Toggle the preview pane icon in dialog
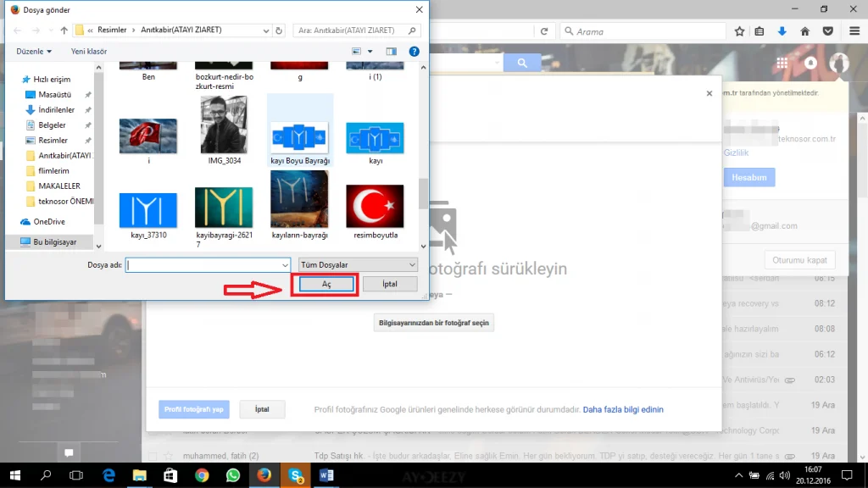868x488 pixels. click(392, 52)
